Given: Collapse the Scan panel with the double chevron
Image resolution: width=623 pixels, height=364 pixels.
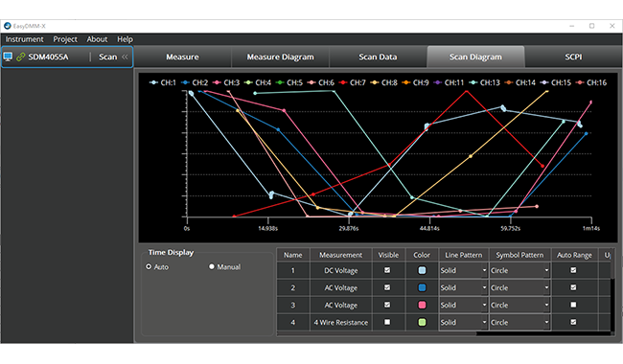Looking at the screenshot, I should pos(125,57).
